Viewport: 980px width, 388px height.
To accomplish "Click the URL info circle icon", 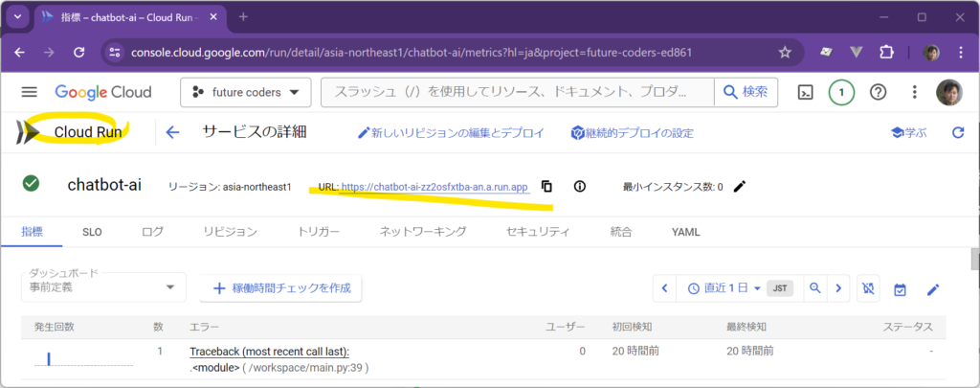I will [579, 187].
